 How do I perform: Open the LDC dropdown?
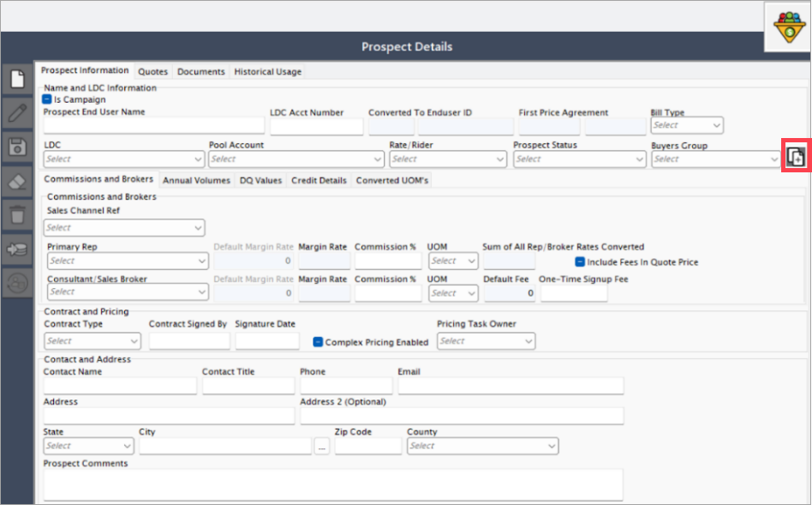(123, 159)
